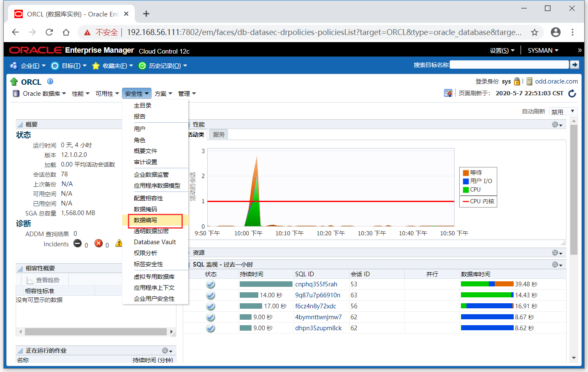Click the red critical incidents icon

point(98,243)
